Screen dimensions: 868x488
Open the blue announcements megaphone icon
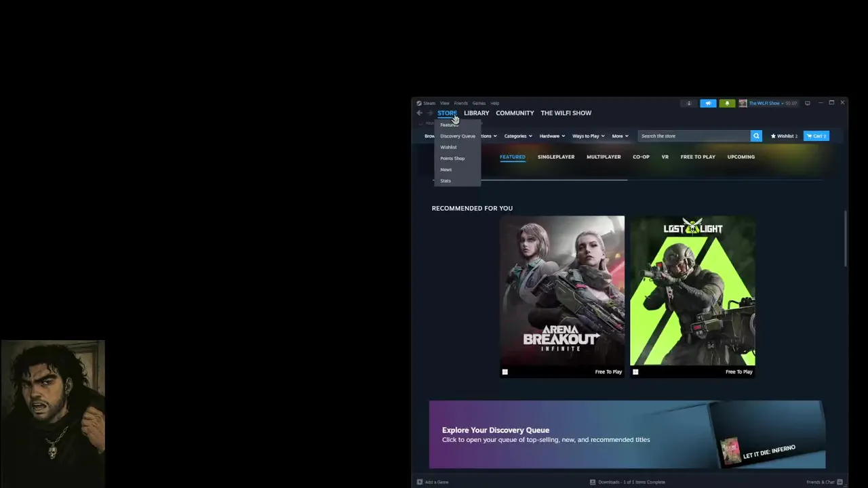pyautogui.click(x=707, y=103)
